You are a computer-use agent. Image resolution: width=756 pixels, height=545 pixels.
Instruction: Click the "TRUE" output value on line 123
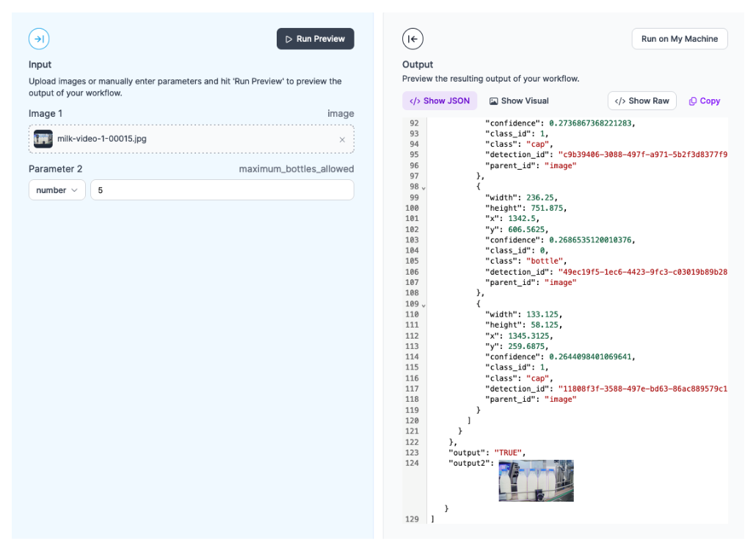click(x=509, y=452)
